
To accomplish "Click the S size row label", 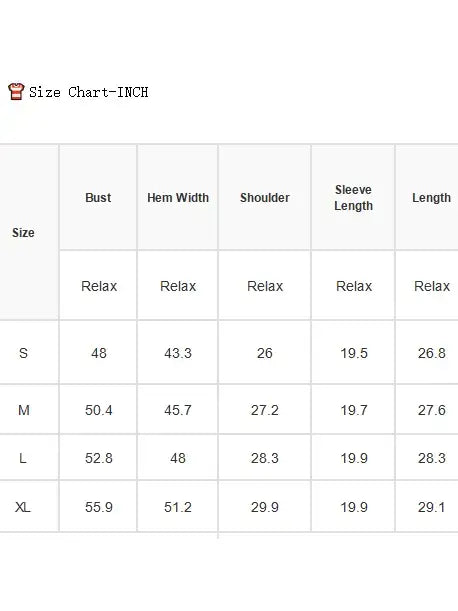I will pyautogui.click(x=23, y=353).
